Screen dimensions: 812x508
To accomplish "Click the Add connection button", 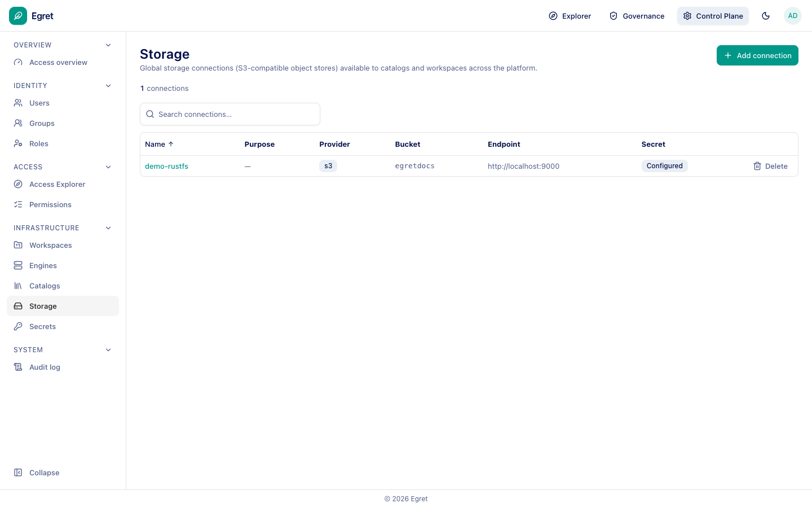I will pos(757,55).
